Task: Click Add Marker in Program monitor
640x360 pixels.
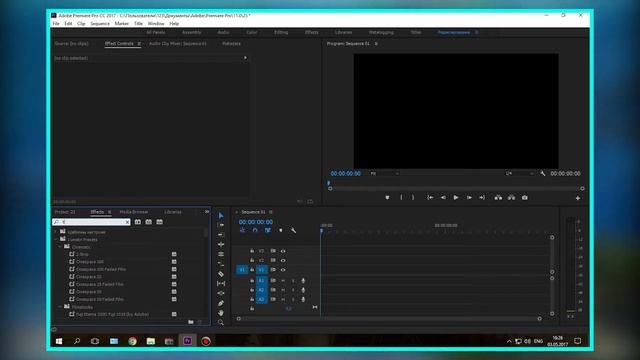Action: click(x=387, y=198)
